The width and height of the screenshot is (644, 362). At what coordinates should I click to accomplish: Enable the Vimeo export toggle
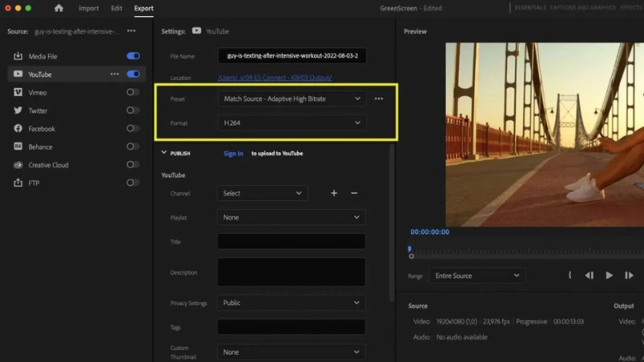click(133, 93)
